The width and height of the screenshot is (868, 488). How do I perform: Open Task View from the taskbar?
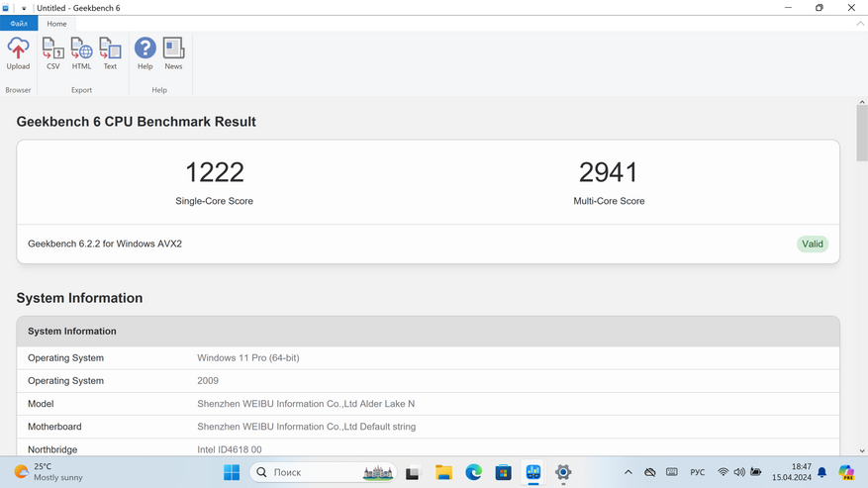(x=413, y=472)
